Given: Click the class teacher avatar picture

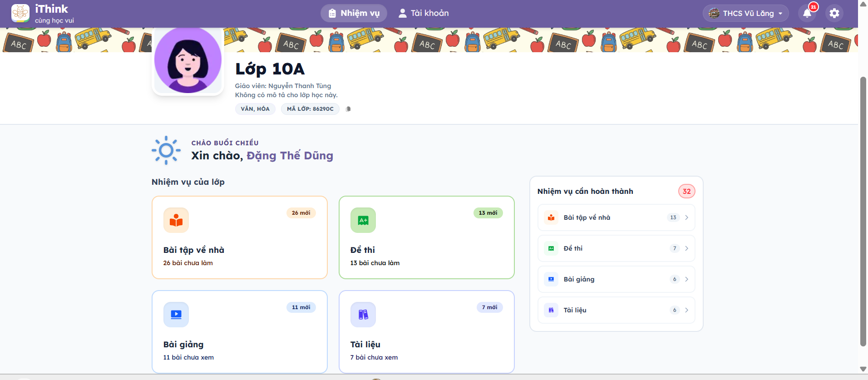Looking at the screenshot, I should click(x=188, y=60).
